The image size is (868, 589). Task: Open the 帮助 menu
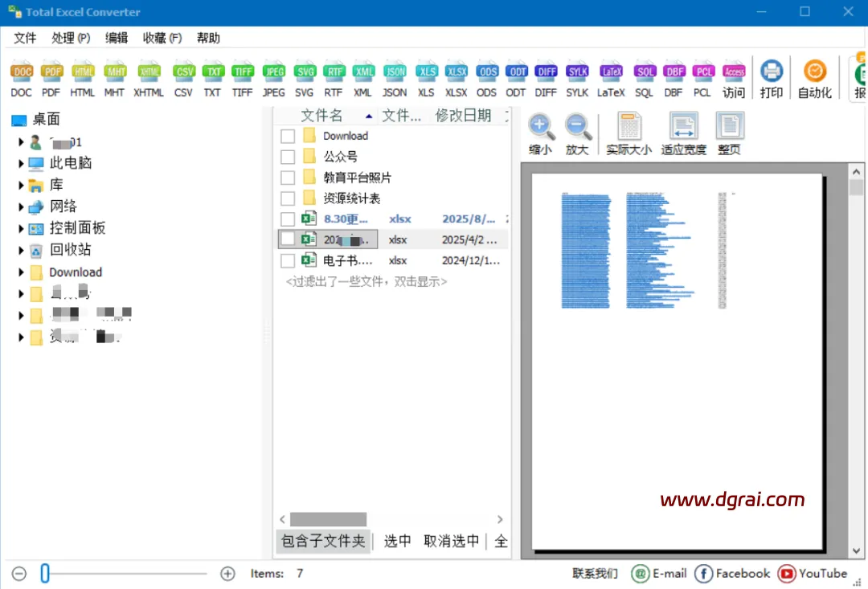[x=208, y=39]
